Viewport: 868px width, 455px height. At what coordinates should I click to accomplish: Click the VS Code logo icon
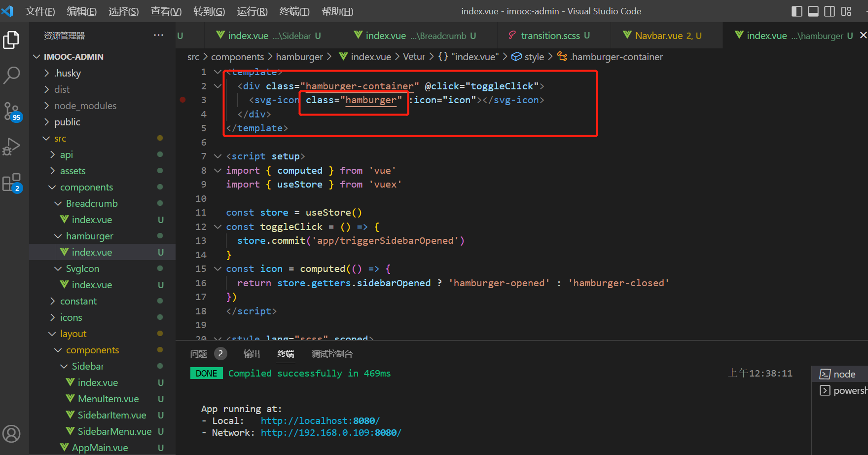point(7,11)
